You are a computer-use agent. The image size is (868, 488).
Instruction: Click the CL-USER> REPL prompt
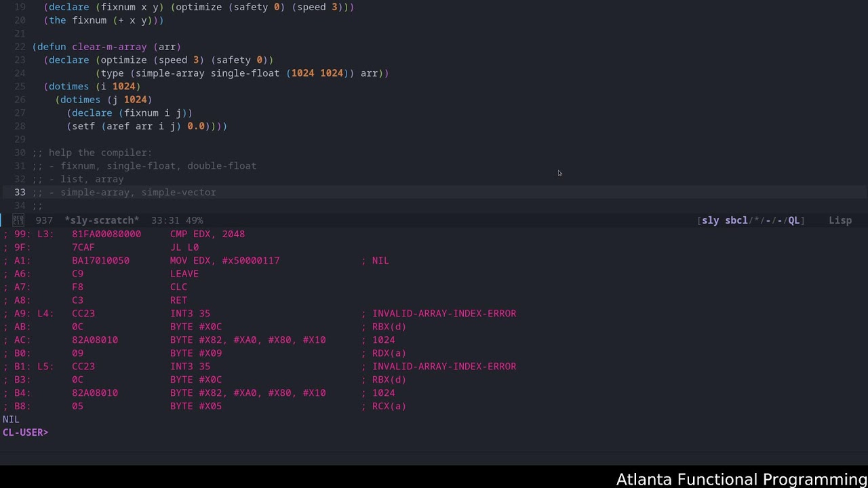[26, 432]
